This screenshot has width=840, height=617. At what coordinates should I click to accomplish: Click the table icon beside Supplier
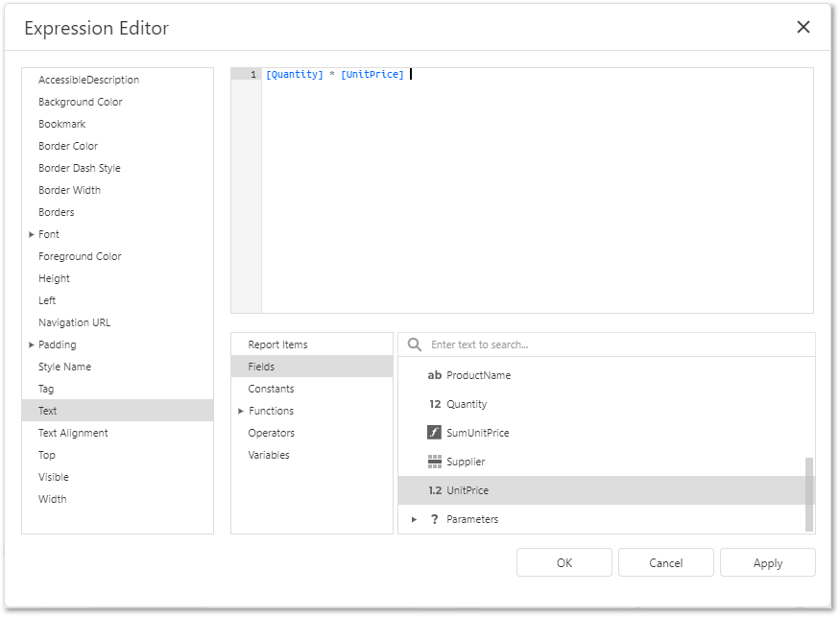tap(434, 462)
